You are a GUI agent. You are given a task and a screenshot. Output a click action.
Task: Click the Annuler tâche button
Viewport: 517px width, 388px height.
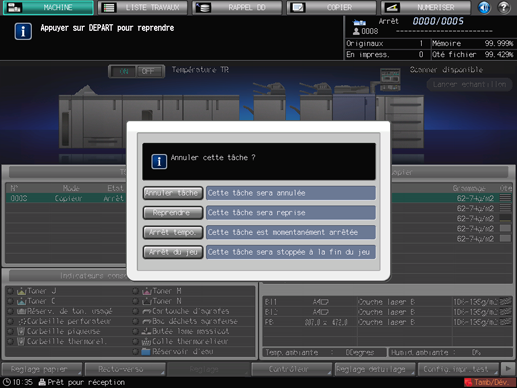point(173,193)
